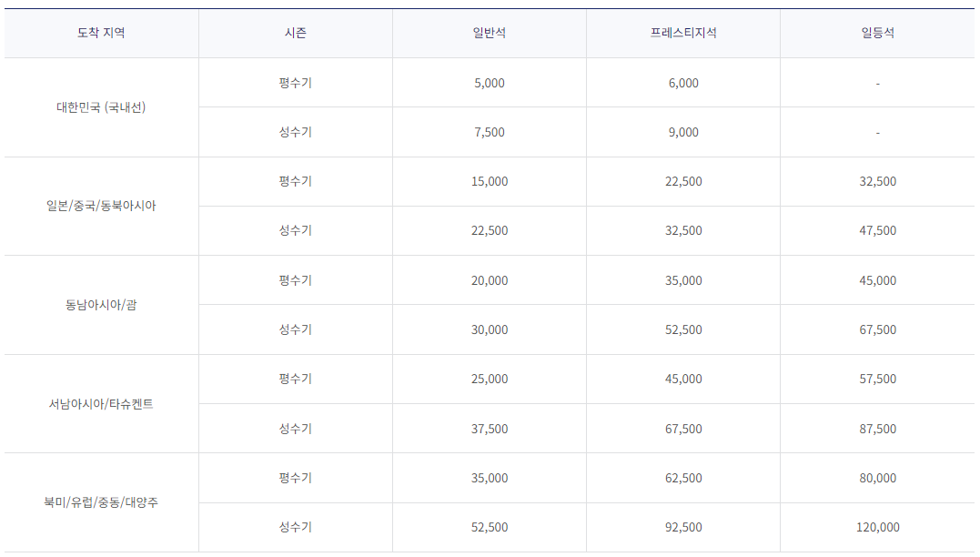Select the 동남아시아/괌 region cell
The image size is (980, 557).
101,305
